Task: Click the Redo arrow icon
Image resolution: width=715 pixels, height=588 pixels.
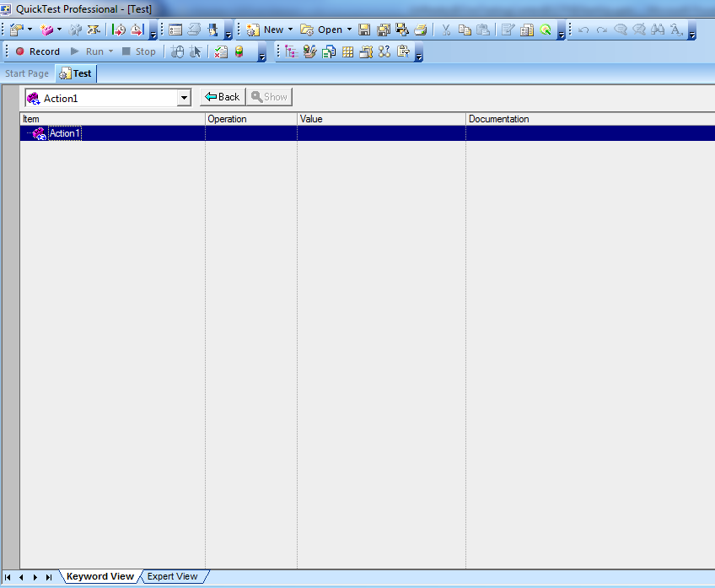Action: coord(602,30)
